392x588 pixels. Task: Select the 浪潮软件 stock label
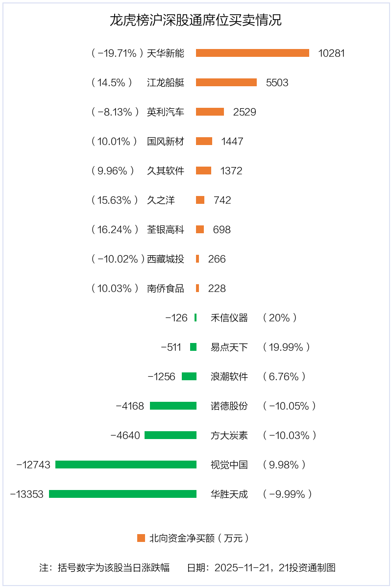tap(229, 376)
